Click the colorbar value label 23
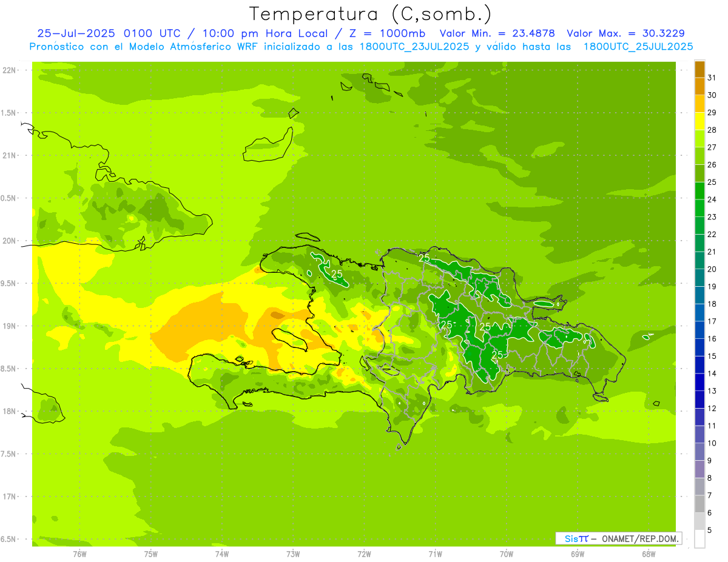 click(x=712, y=217)
